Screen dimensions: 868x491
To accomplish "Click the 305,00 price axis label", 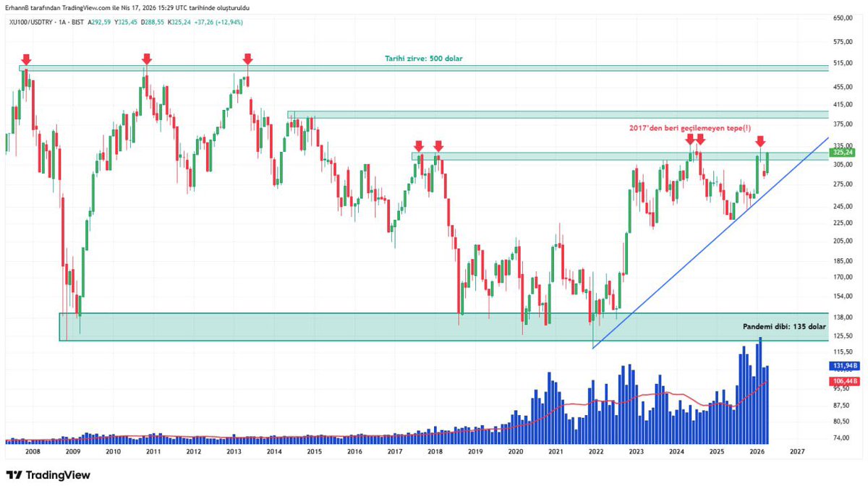I will [x=842, y=164].
